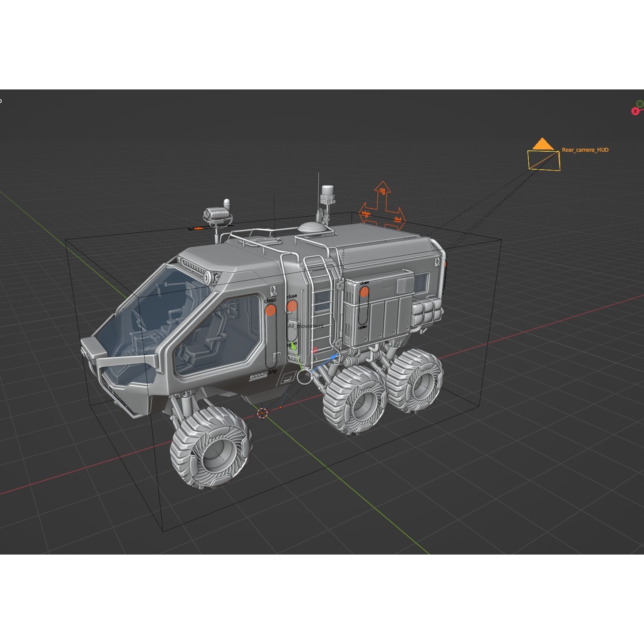Toggle the 'close' door control on the cabin
644x644 pixels.
click(x=292, y=306)
